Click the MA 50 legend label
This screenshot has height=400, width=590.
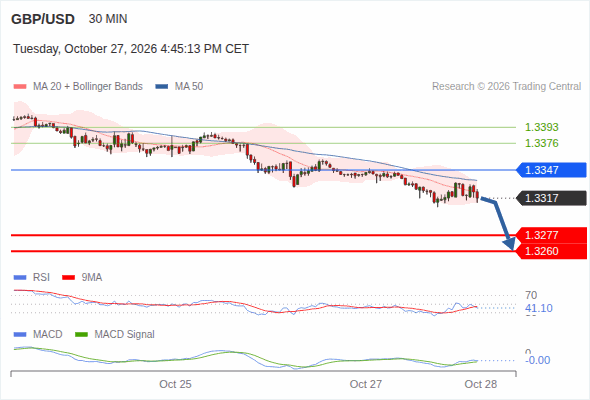[189, 87]
